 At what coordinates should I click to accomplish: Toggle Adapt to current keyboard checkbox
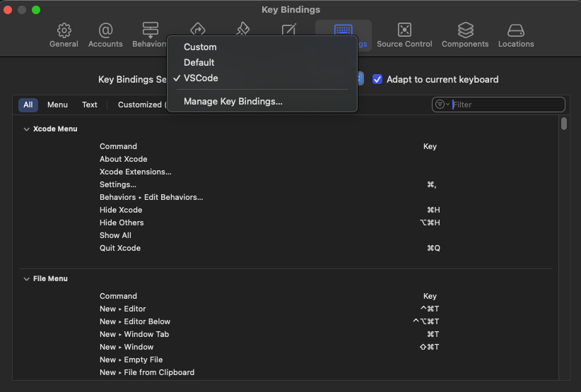(x=377, y=79)
